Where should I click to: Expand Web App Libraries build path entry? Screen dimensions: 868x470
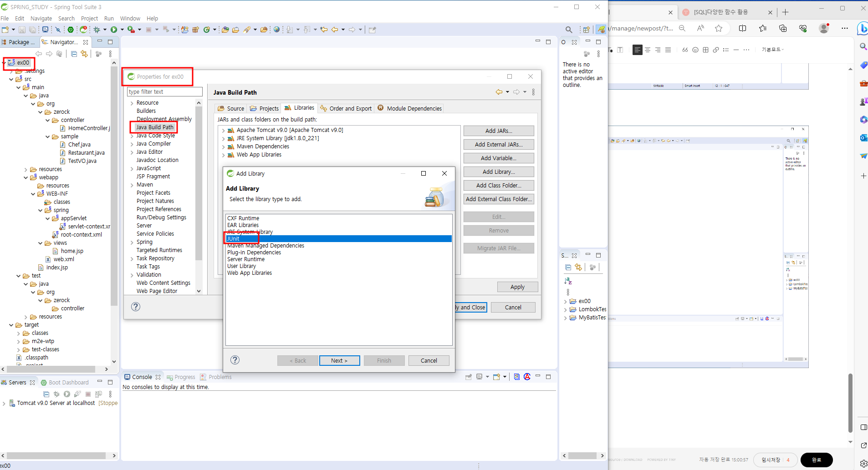224,155
